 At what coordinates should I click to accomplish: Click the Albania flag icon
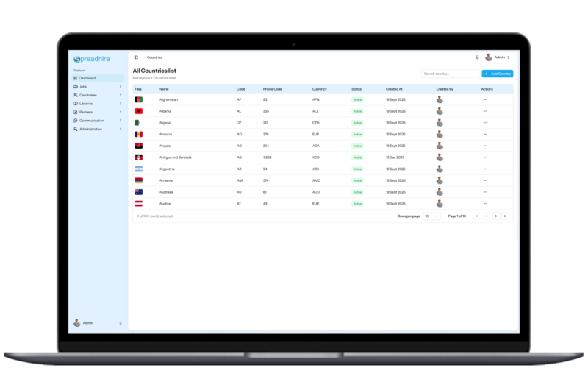[138, 111]
